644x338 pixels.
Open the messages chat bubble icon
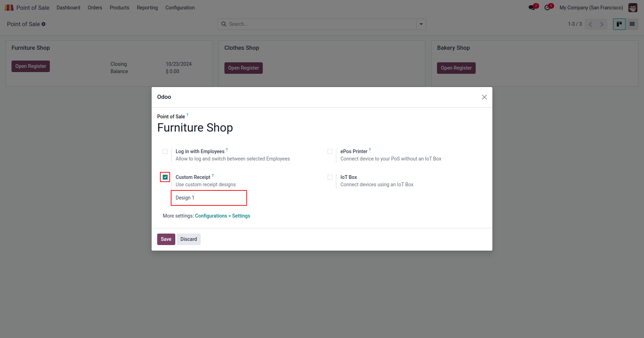pos(531,8)
